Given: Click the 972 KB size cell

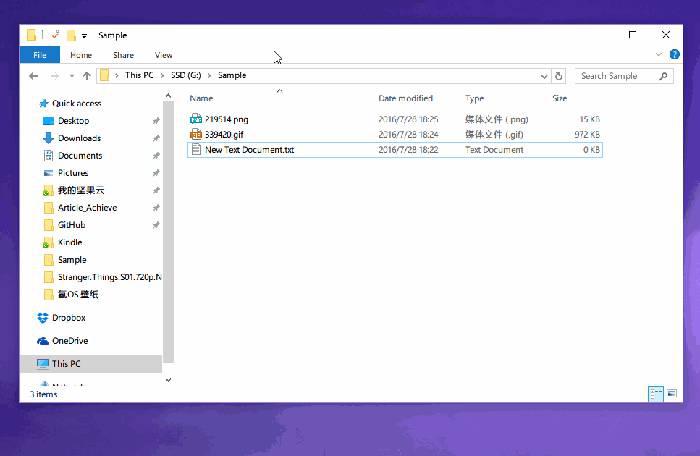Looking at the screenshot, I should (587, 134).
